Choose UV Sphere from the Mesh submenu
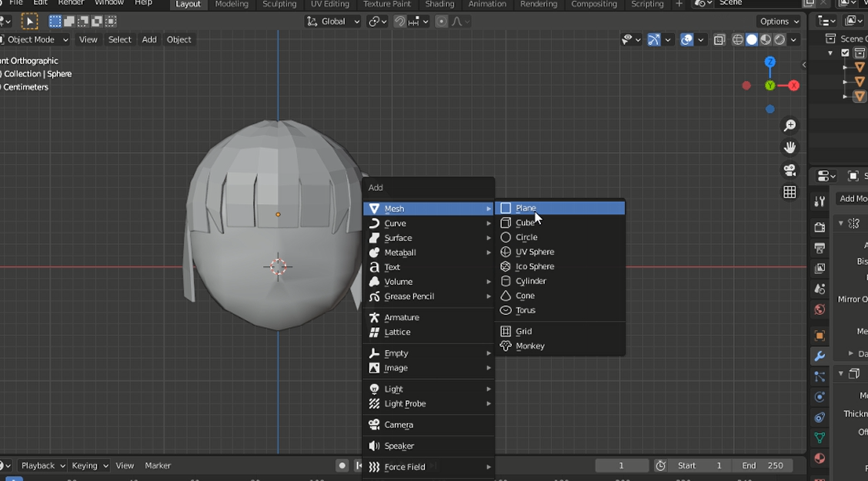 (x=534, y=252)
